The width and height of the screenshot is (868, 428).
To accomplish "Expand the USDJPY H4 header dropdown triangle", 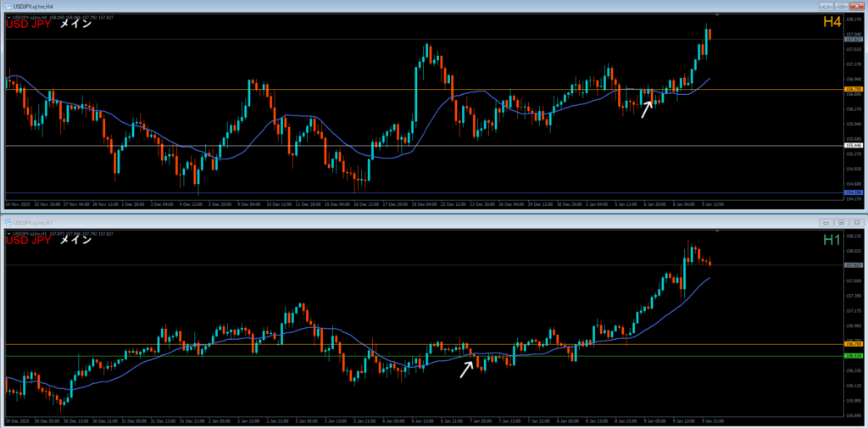I will coord(8,16).
